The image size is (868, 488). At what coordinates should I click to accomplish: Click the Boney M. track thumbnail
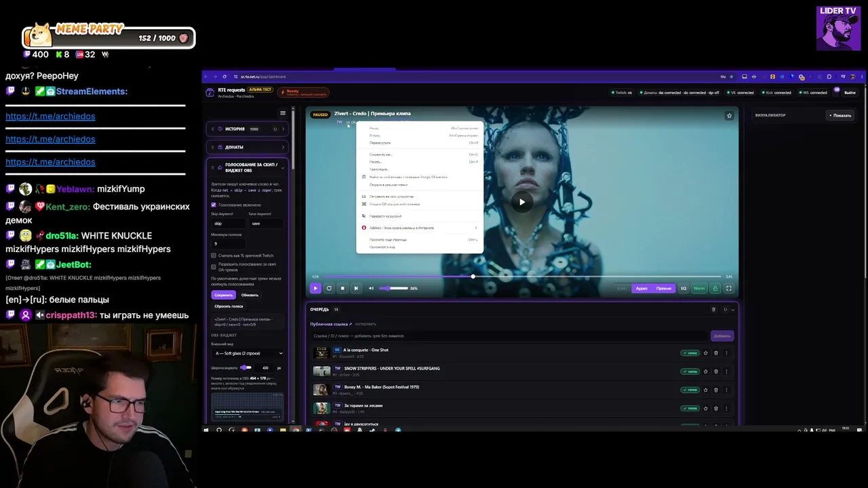pos(321,390)
